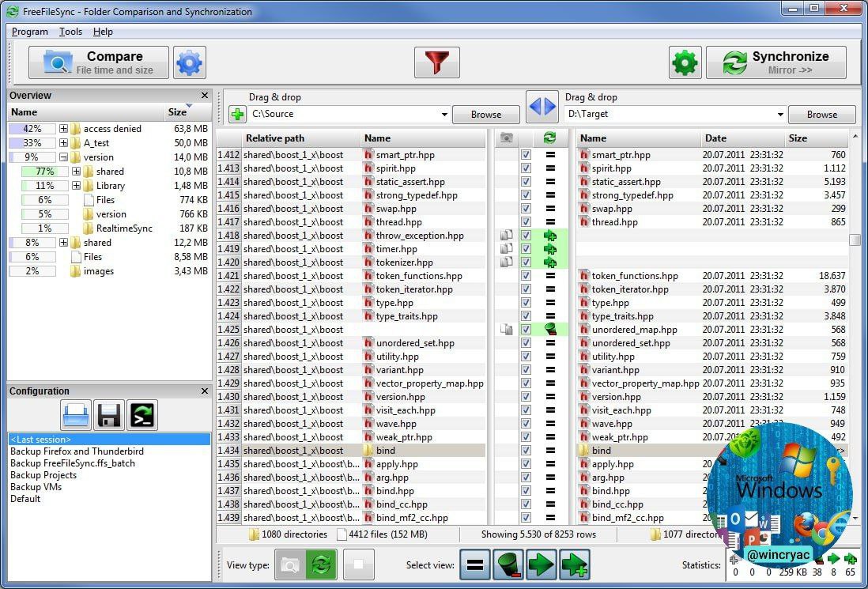The image size is (868, 589).
Task: Collapse the version folder node
Action: (x=64, y=157)
